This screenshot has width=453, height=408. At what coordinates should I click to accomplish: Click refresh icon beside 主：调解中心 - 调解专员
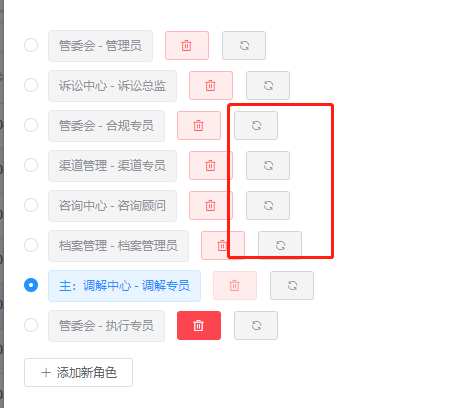pos(292,286)
